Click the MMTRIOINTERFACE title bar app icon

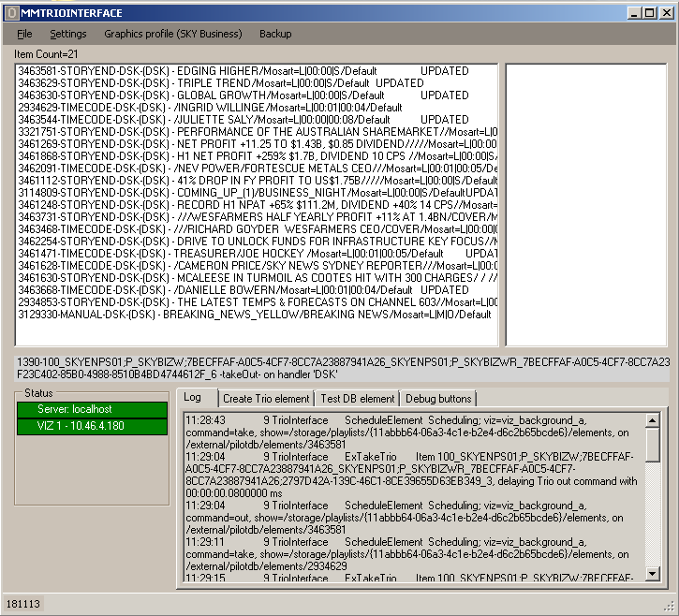[11, 13]
